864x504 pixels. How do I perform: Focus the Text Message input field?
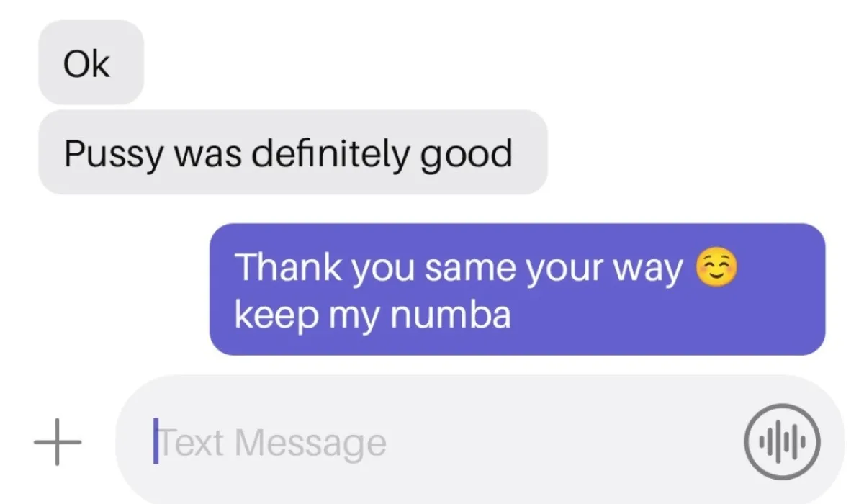(480, 441)
